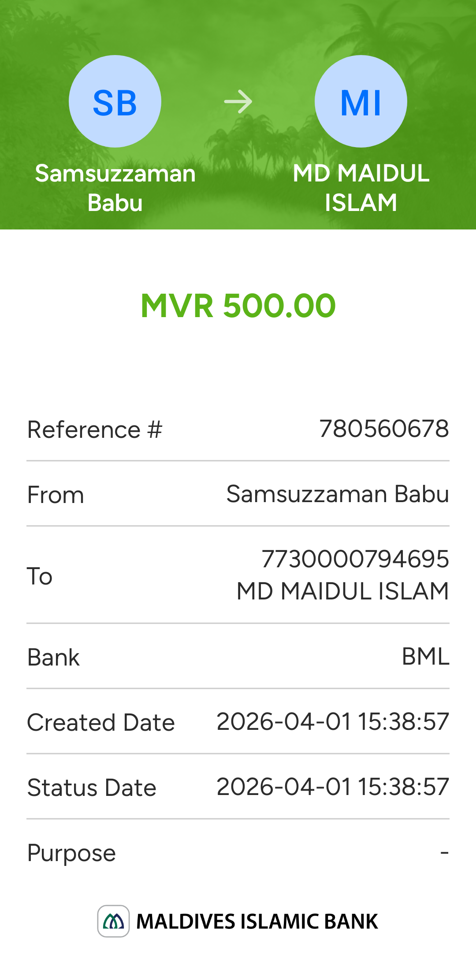The height and width of the screenshot is (980, 476).
Task: Click the Created Date timestamp value
Action: click(333, 722)
